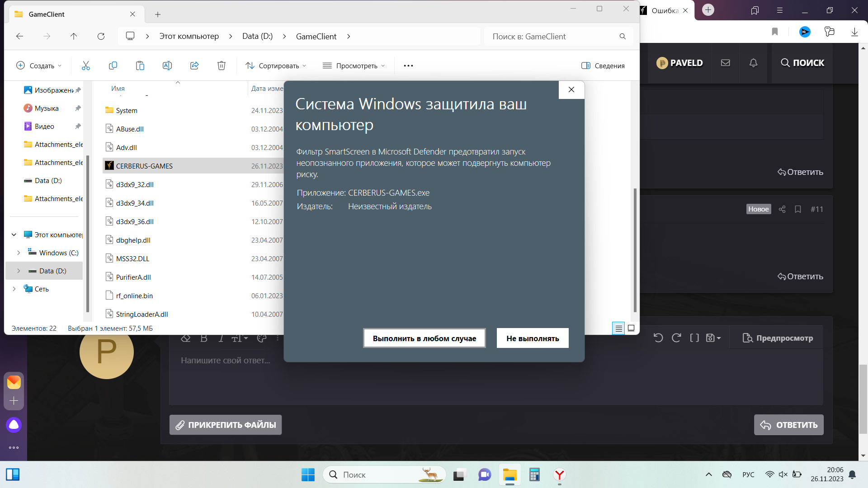Click Этот компьютер in breadcrumb path
868x488 pixels.
pyautogui.click(x=189, y=36)
